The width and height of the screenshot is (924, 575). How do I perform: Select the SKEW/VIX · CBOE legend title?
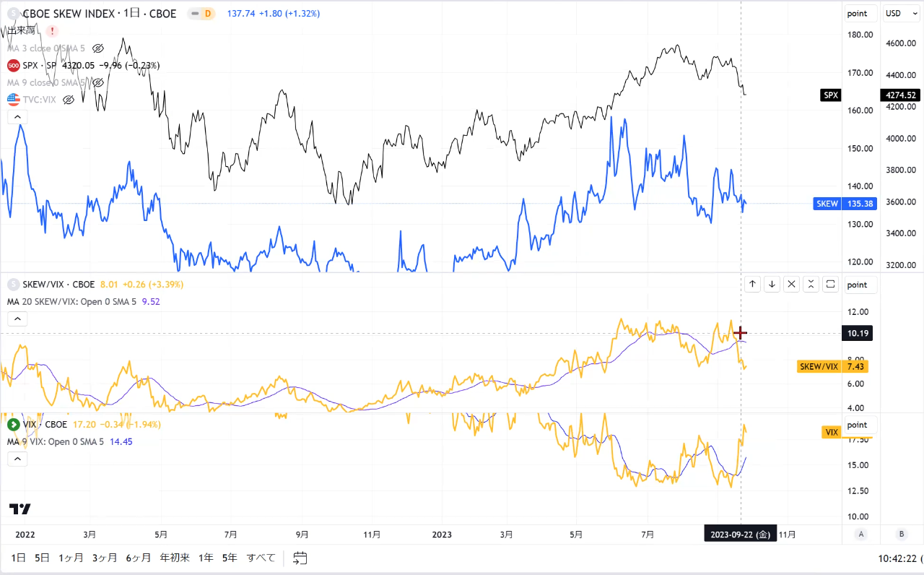tap(58, 285)
